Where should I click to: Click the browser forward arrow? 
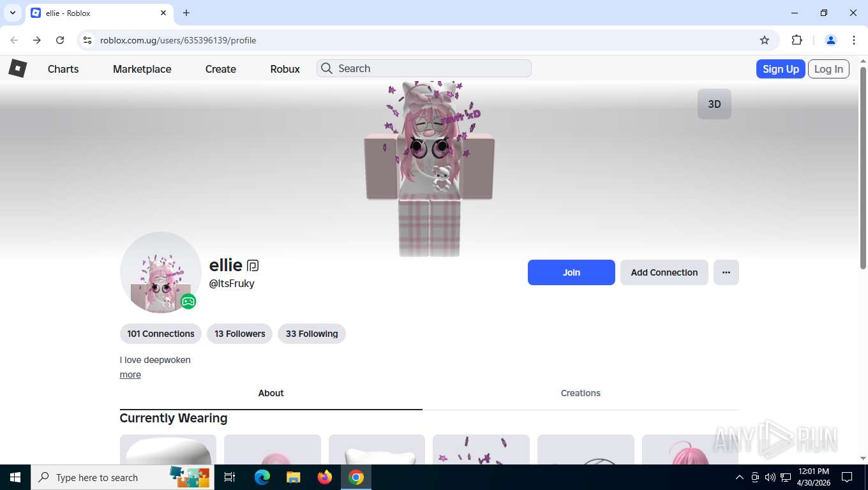[37, 40]
